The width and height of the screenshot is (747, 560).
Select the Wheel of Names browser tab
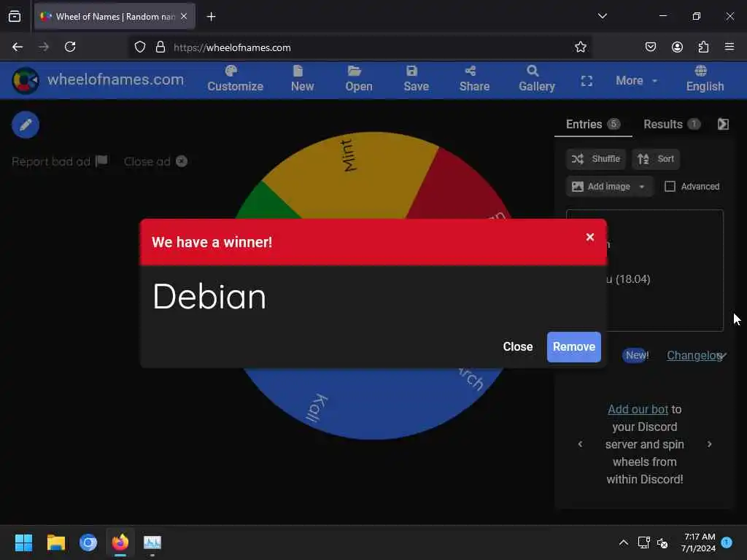pos(115,17)
